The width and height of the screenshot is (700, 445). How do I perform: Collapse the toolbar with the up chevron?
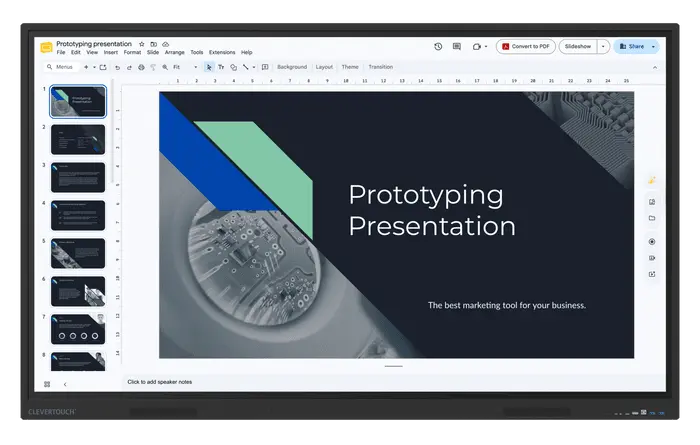tap(655, 67)
